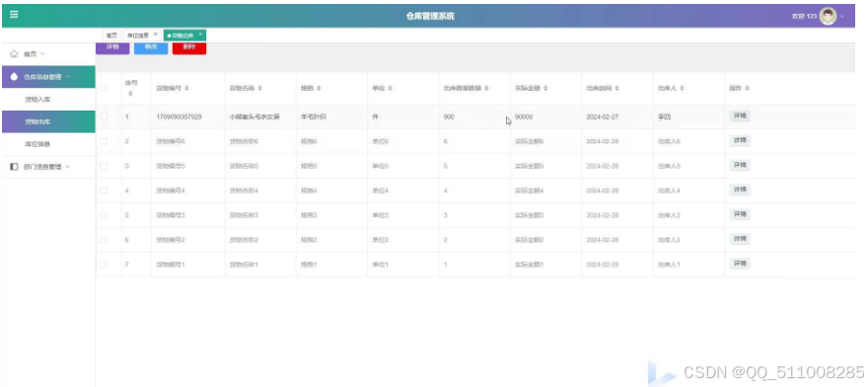
Task: Check the box for row 1 (1709090357929)
Action: 104,116
